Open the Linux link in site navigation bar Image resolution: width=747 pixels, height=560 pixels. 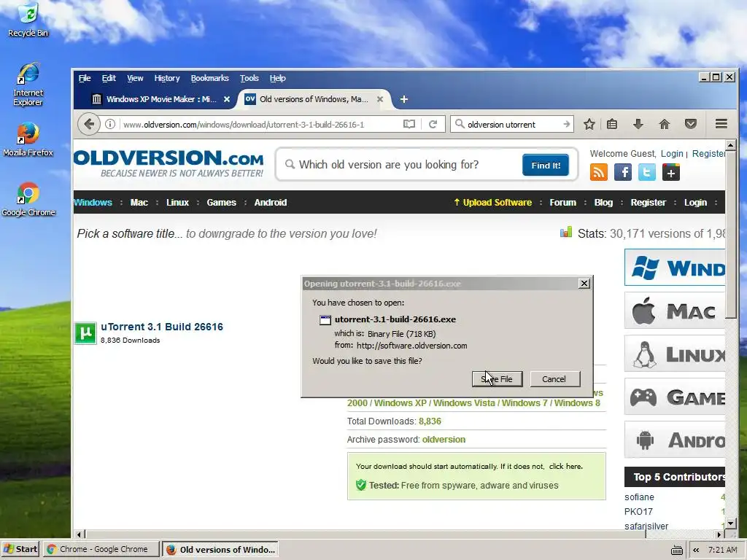coord(178,203)
